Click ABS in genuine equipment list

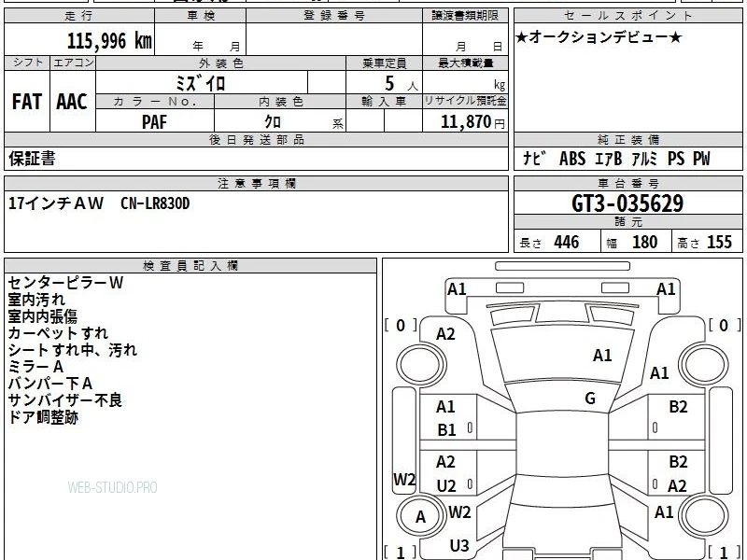pyautogui.click(x=572, y=159)
